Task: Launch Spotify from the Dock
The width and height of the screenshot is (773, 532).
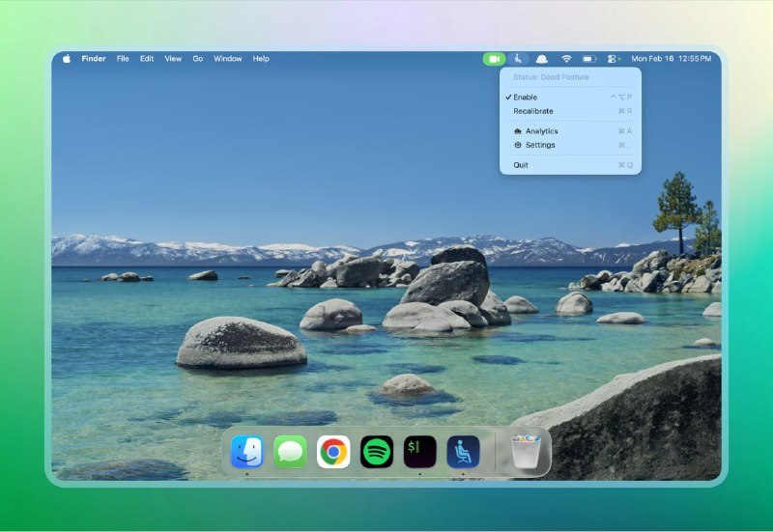Action: 377,452
